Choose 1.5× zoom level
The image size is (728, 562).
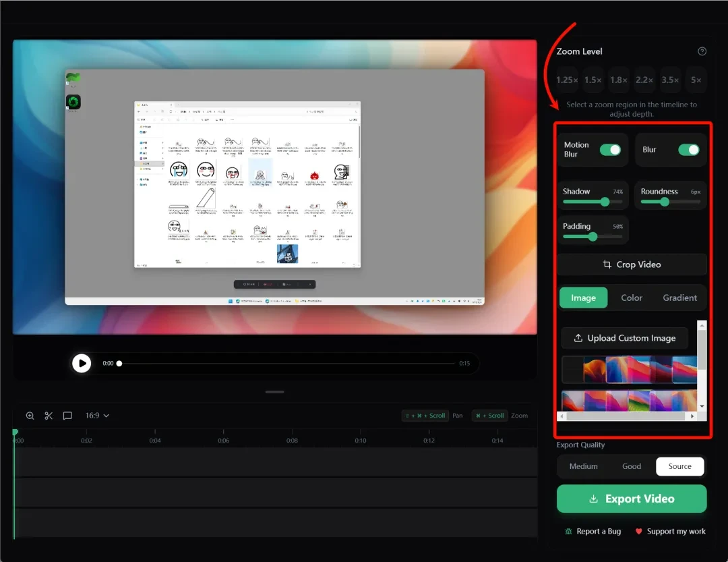(x=593, y=80)
